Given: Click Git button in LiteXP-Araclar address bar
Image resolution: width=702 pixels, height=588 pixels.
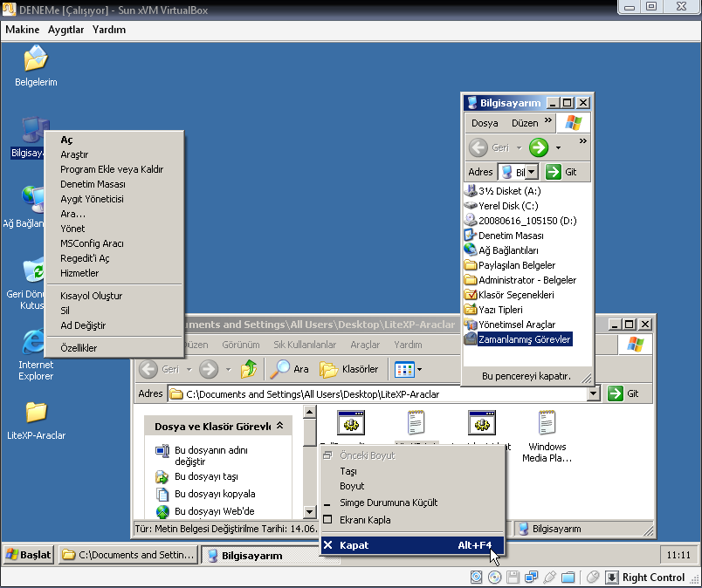Looking at the screenshot, I should click(623, 393).
